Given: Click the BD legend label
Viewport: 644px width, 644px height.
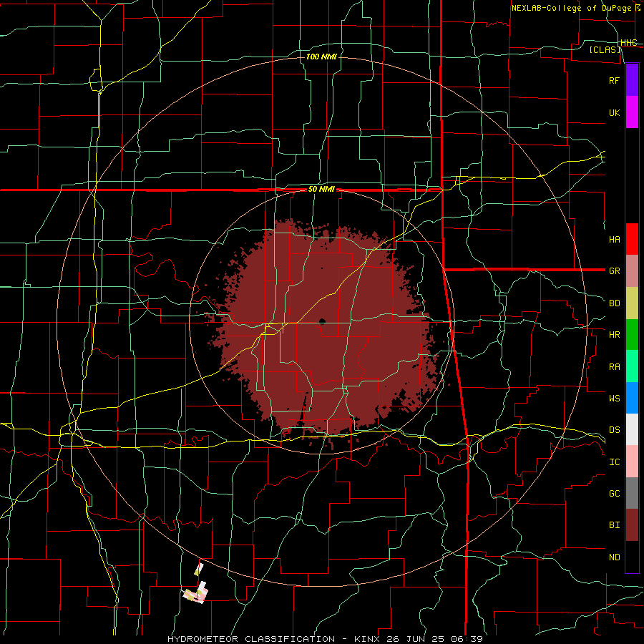Looking at the screenshot, I should pyautogui.click(x=614, y=303).
